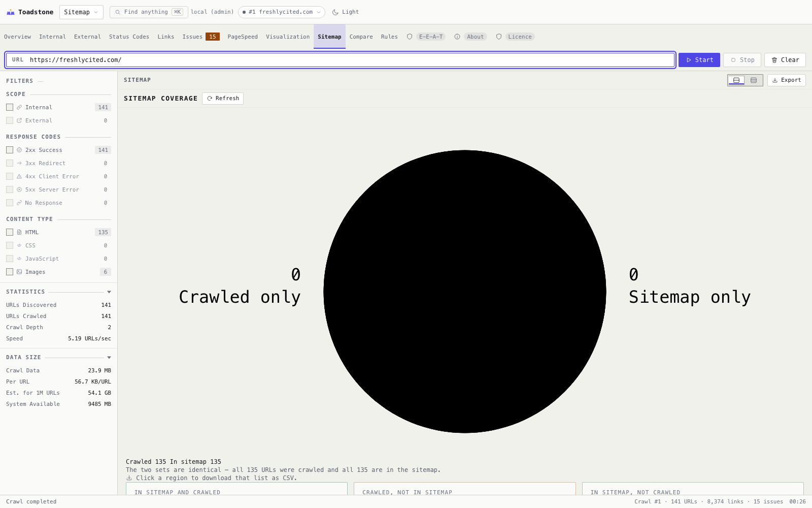Refresh the sitemap coverage
The image size is (812, 508).
223,99
